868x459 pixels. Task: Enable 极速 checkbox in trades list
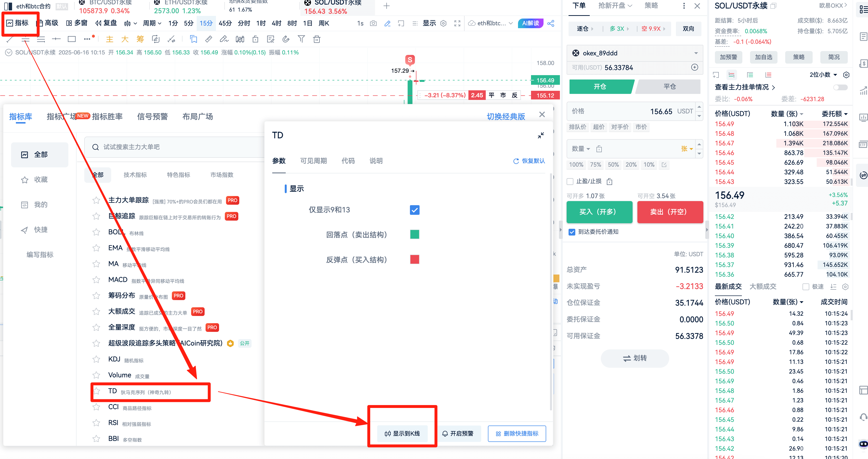(806, 287)
